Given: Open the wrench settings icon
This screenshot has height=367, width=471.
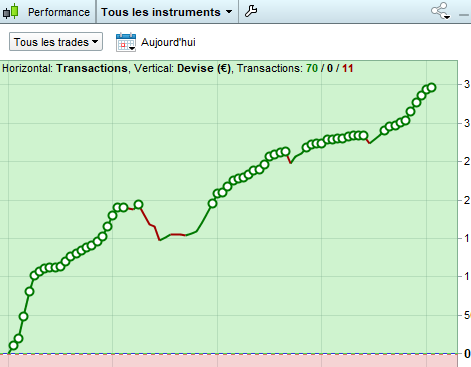Looking at the screenshot, I should [x=251, y=11].
